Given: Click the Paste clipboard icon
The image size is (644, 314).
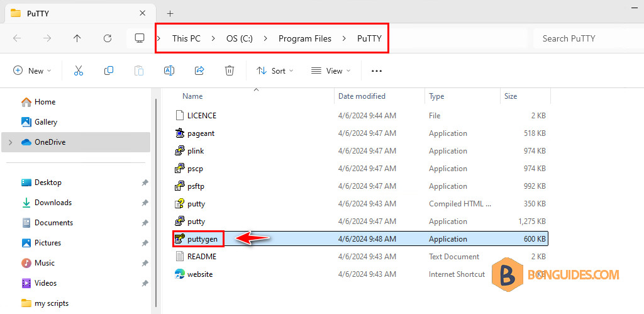Looking at the screenshot, I should coord(139,70).
